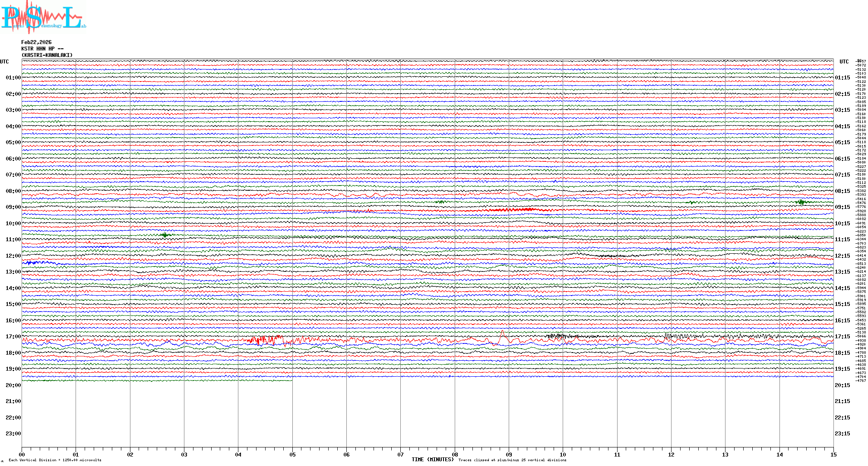
Task: Click the Each Vertical Division microvolts note
Action: pos(55,460)
